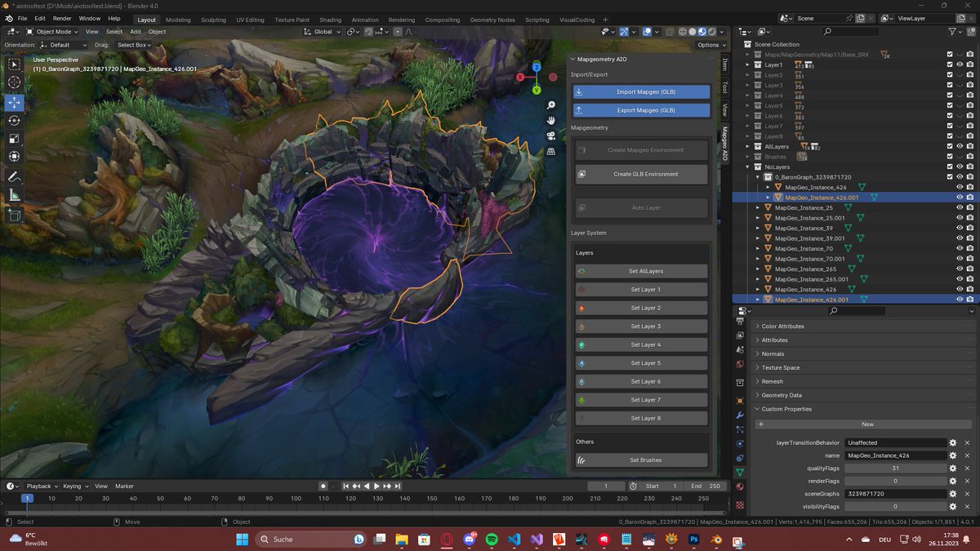Activate the Transform tool

point(14,156)
